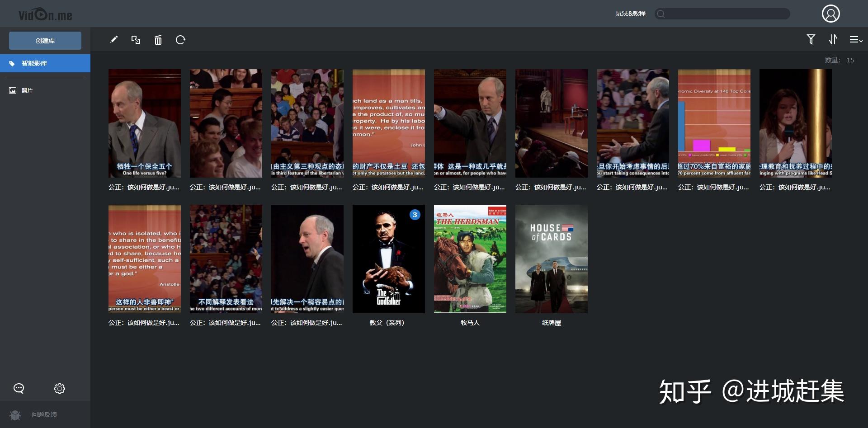Image resolution: width=868 pixels, height=428 pixels.
Task: Click the 创建库 button
Action: 45,41
